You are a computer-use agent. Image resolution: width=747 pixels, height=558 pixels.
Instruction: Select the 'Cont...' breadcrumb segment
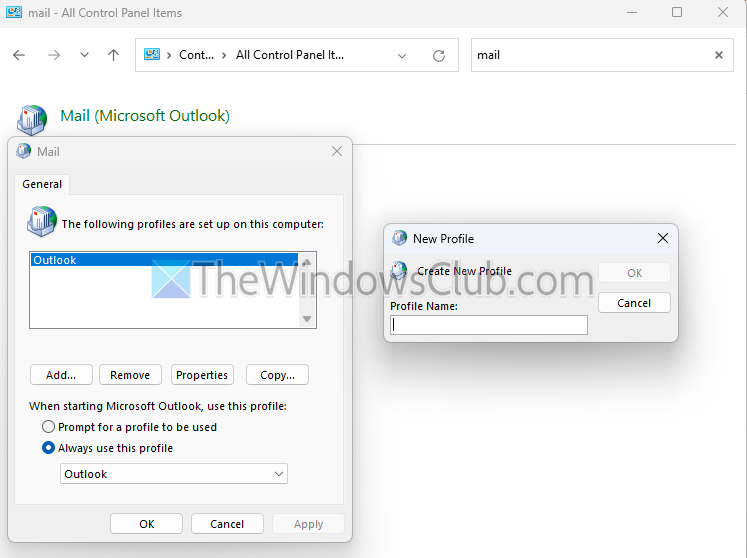coord(196,55)
